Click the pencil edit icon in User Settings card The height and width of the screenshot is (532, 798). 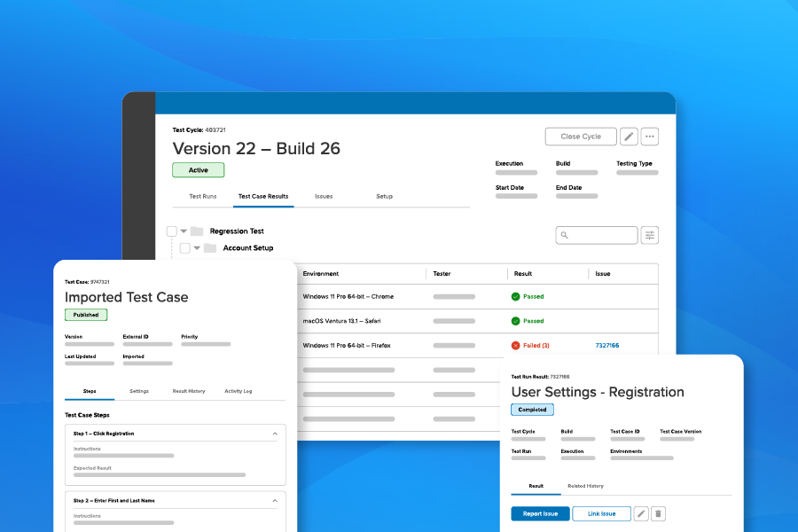click(x=641, y=513)
